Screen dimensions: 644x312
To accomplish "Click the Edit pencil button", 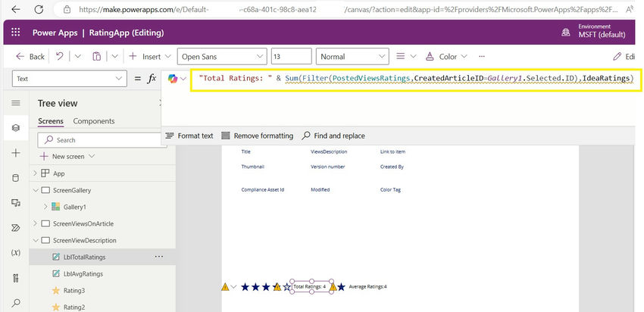I will (x=624, y=56).
